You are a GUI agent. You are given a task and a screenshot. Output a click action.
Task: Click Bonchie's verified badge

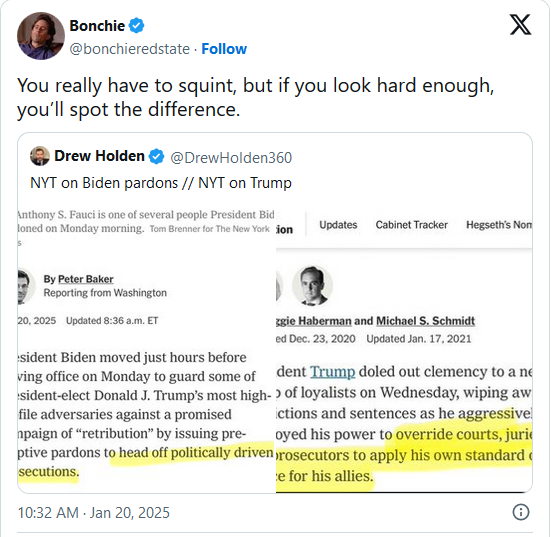pos(136,26)
